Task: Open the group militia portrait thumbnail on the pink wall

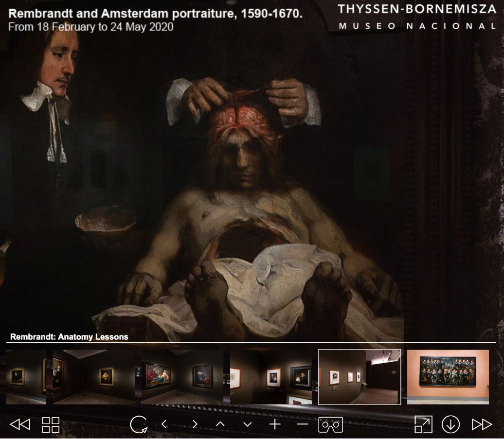Action: coord(448,377)
